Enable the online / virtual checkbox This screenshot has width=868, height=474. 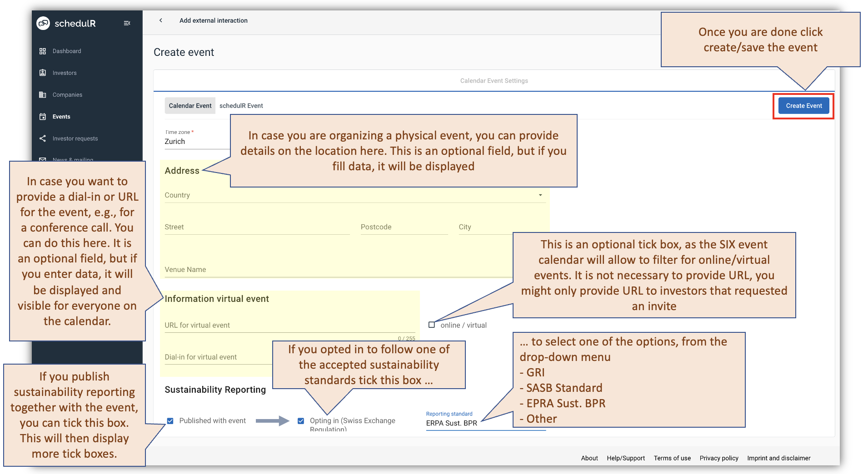click(431, 325)
